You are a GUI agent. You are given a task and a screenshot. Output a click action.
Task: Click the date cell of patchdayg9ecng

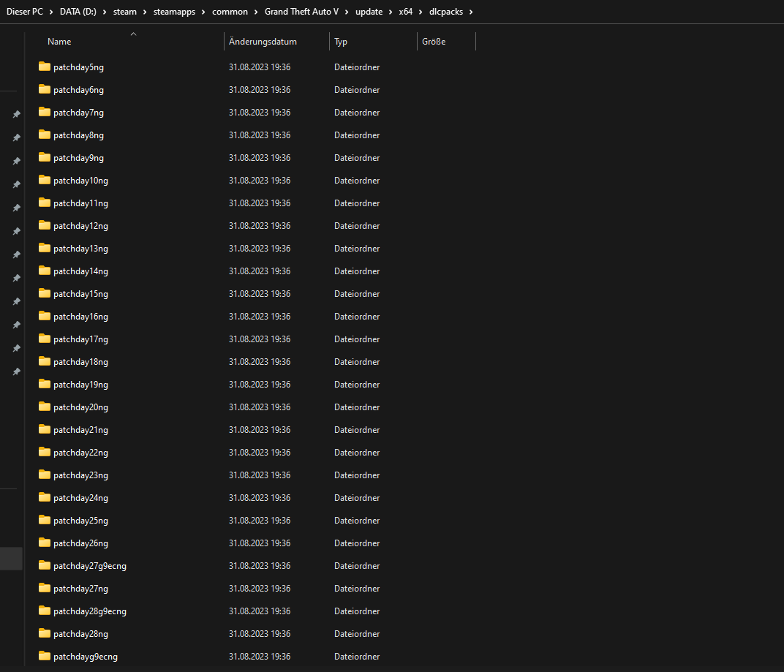(x=260, y=657)
